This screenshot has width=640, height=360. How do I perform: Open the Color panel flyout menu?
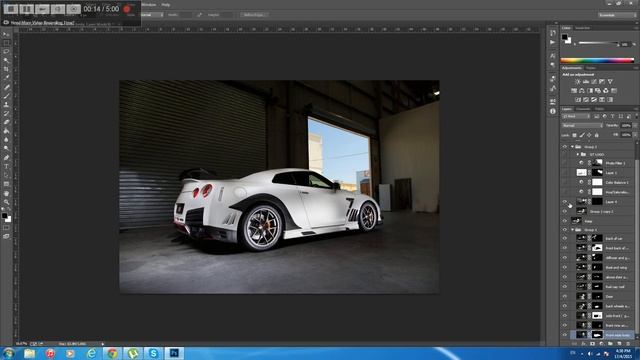click(635, 28)
